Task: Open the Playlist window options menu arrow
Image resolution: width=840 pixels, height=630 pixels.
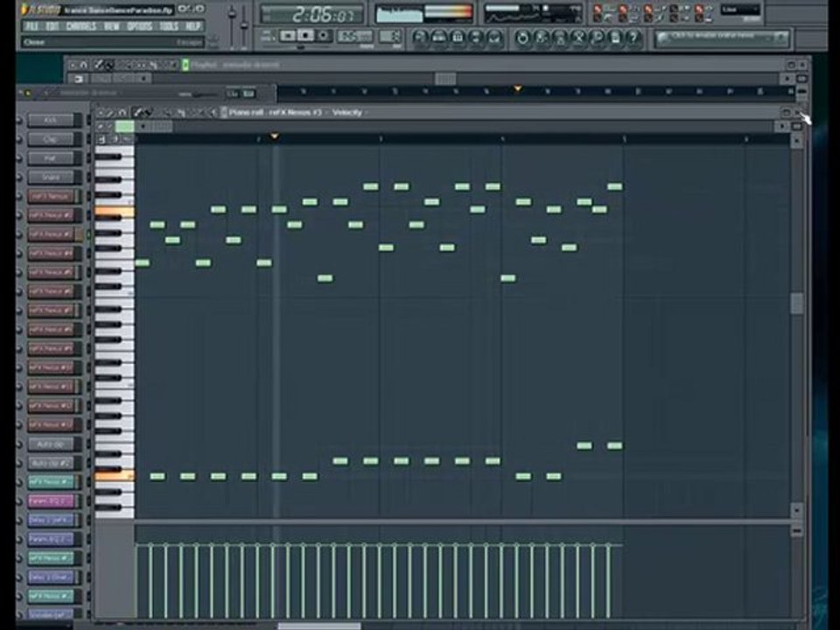Action: (73, 65)
